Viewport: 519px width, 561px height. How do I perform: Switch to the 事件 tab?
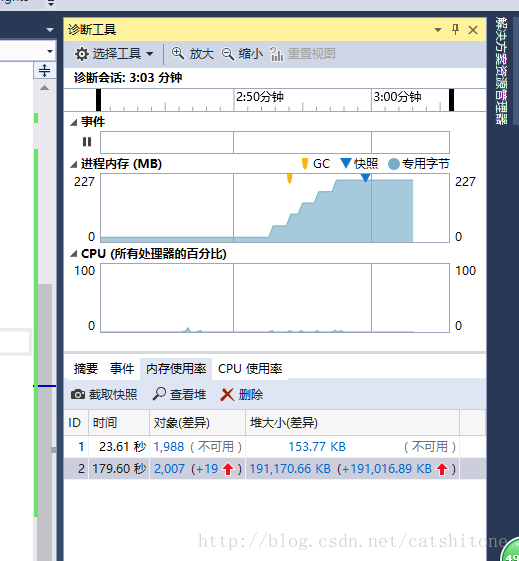tap(122, 369)
